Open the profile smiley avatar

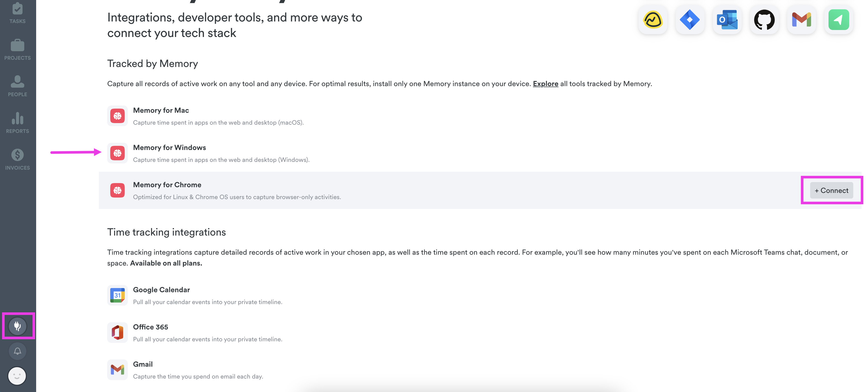pyautogui.click(x=17, y=375)
